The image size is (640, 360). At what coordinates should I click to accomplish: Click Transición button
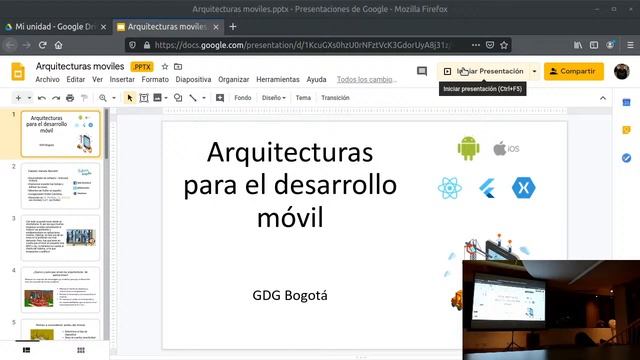(336, 98)
